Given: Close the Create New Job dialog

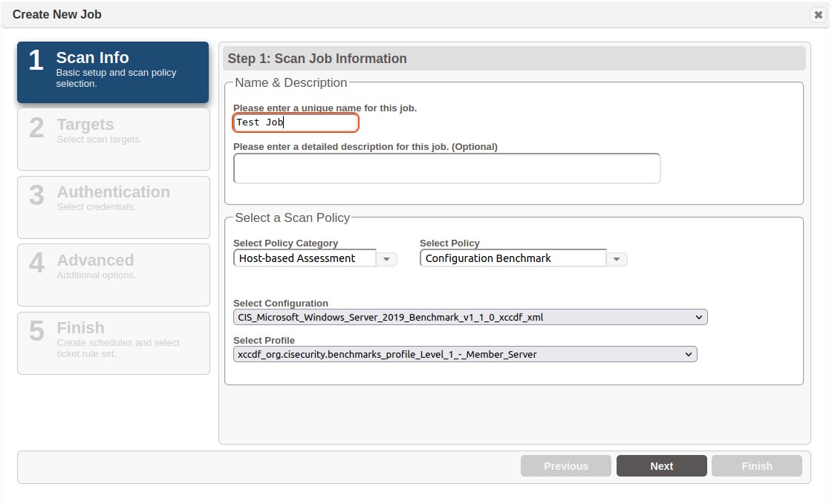Looking at the screenshot, I should 818,15.
